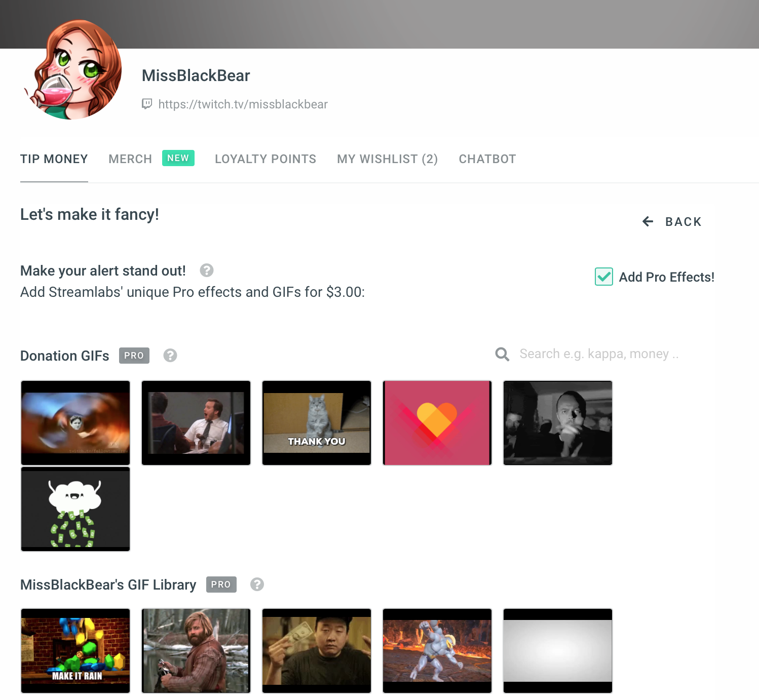Click the Make your alert stand out! text

[103, 270]
